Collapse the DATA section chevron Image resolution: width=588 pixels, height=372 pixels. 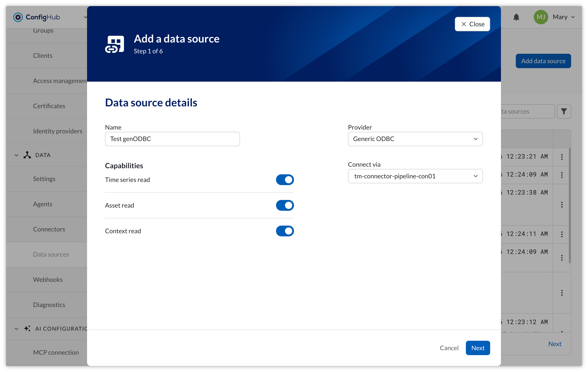pos(16,155)
